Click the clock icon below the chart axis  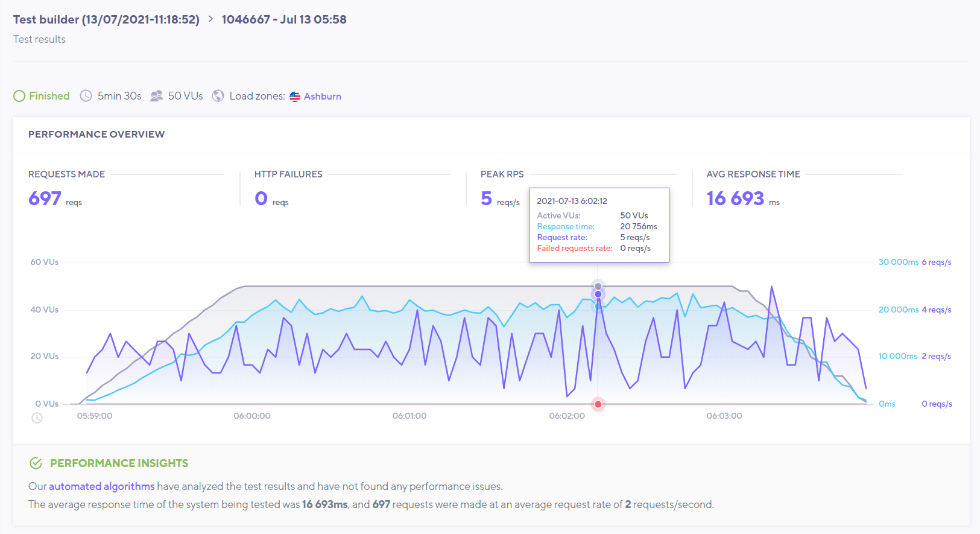click(x=37, y=418)
